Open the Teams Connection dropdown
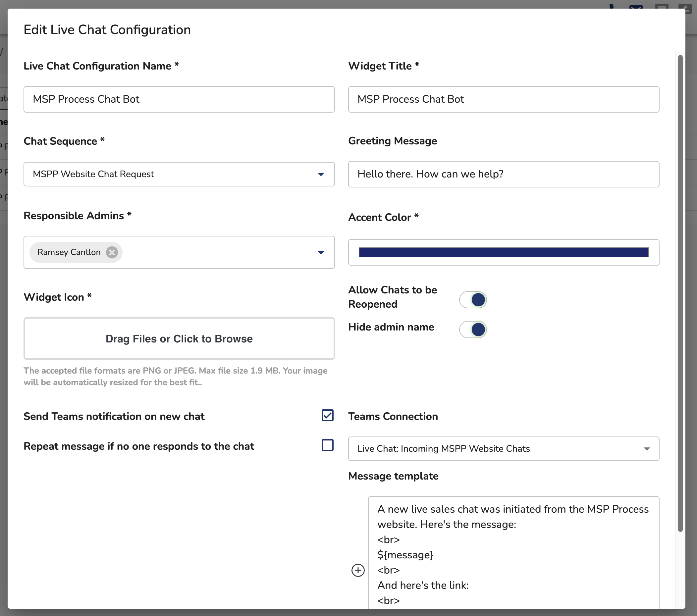Screen dimensions: 697x616 click(503, 449)
